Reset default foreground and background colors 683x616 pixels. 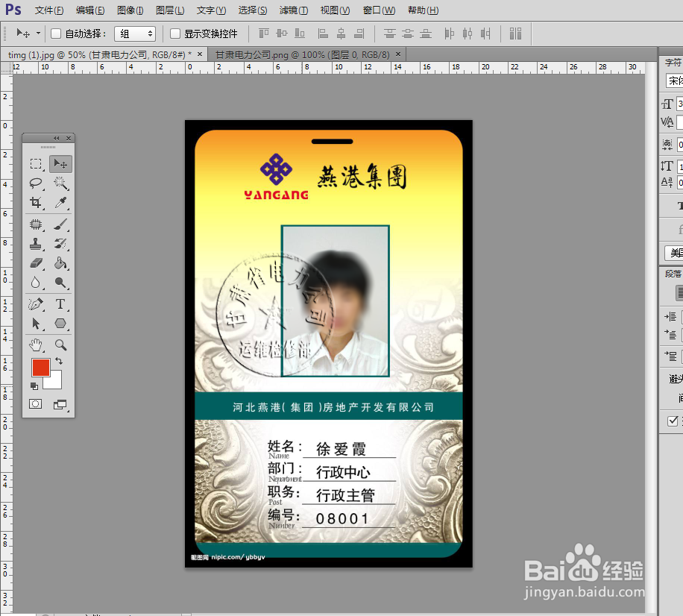(34, 386)
